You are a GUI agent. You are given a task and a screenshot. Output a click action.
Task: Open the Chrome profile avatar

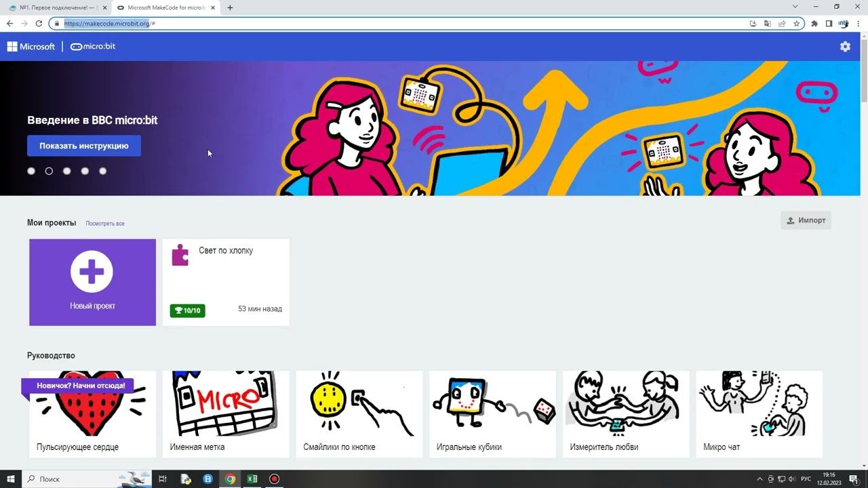tap(844, 23)
